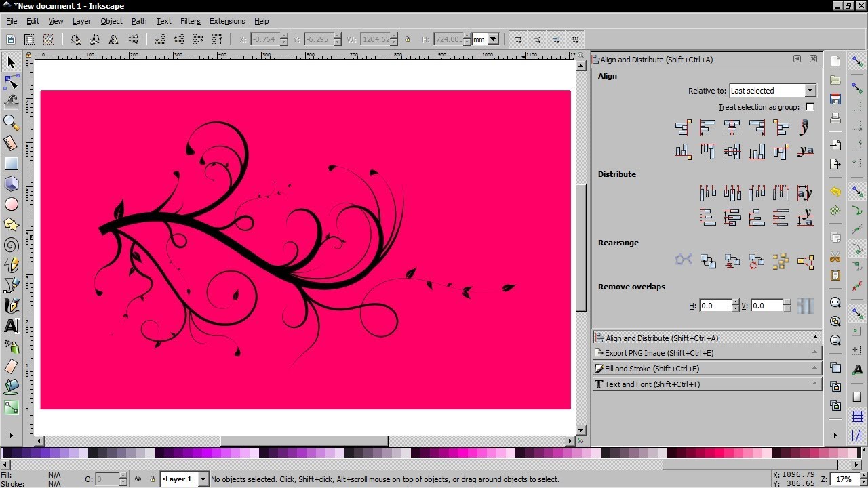This screenshot has height=488, width=868.
Task: Click the Remove overlaps button
Action: [805, 306]
